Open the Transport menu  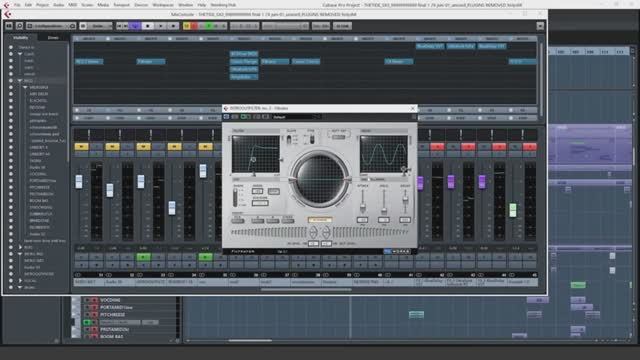pyautogui.click(x=121, y=5)
